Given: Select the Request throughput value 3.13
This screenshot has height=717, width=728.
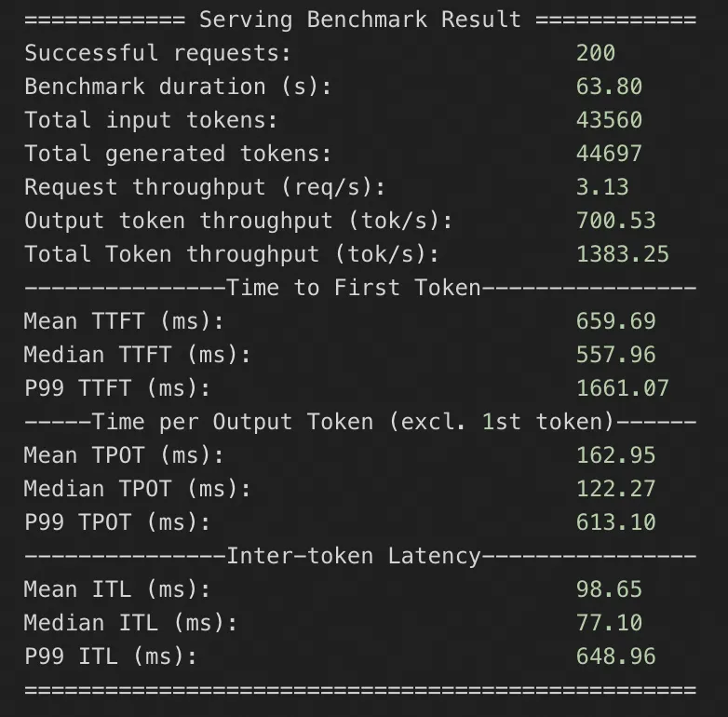Looking at the screenshot, I should (x=601, y=187).
